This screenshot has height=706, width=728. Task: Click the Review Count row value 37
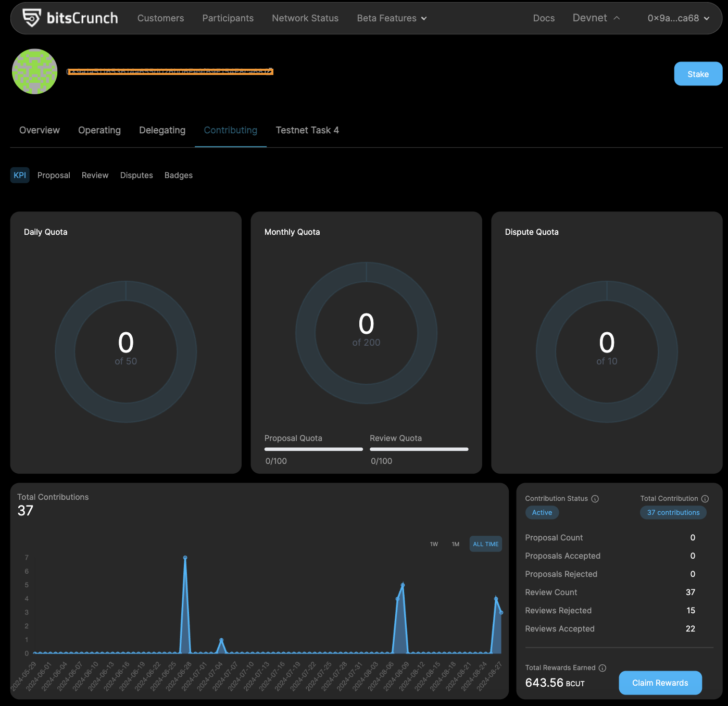[691, 592]
